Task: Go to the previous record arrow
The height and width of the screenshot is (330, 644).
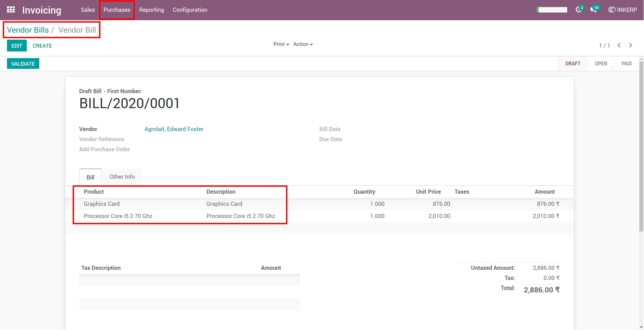Action: tap(619, 46)
